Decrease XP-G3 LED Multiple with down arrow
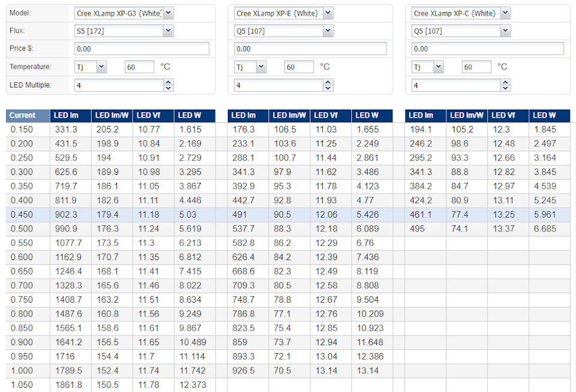This screenshot has height=392, width=576. pyautogui.click(x=168, y=88)
